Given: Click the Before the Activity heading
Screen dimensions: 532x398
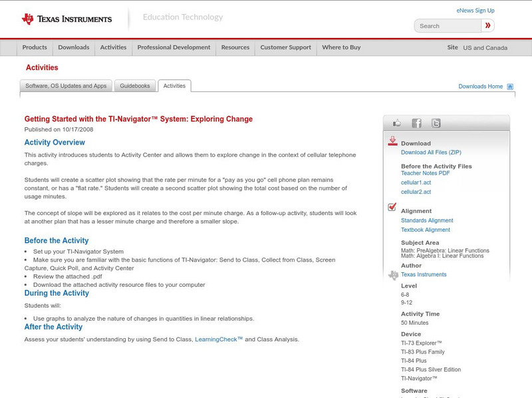Looking at the screenshot, I should point(57,241).
